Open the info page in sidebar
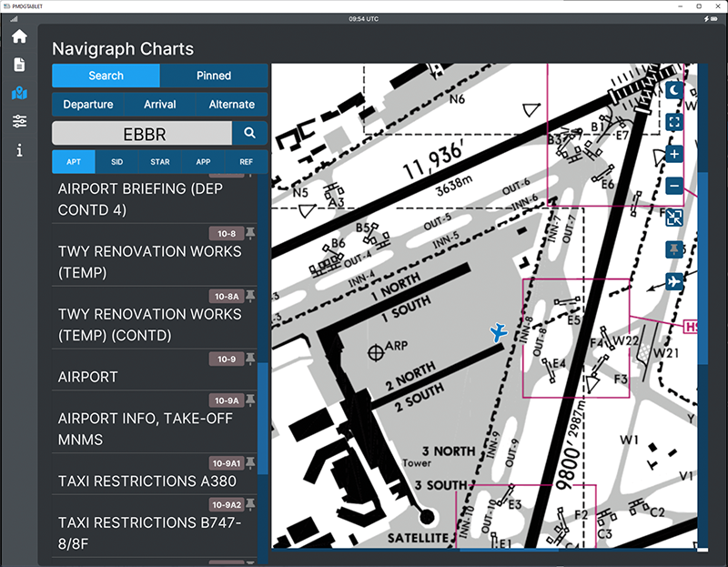Screen dimensions: 728x567 pos(19,150)
